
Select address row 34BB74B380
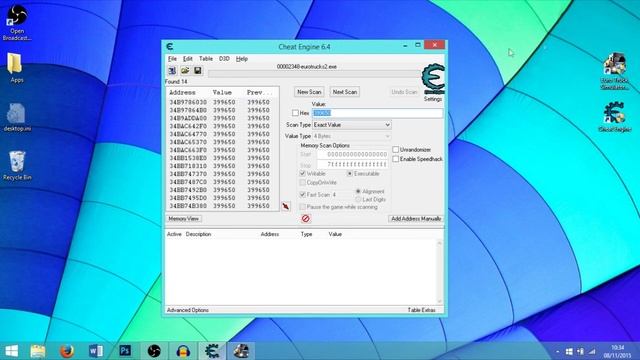[x=222, y=206]
